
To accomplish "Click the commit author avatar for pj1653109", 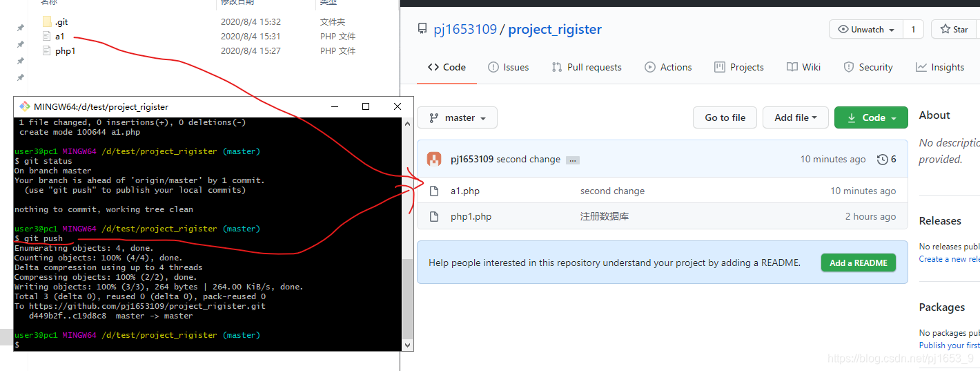I will click(434, 159).
